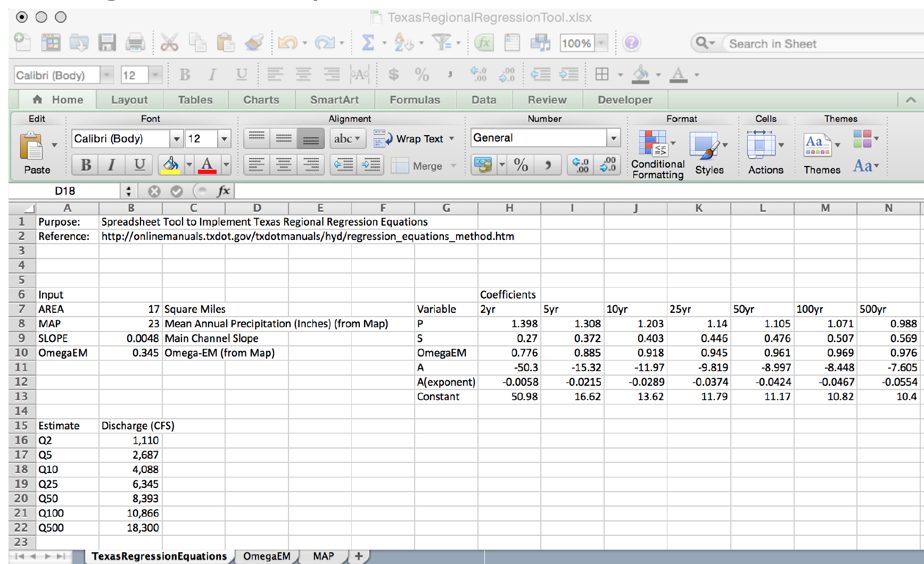The image size is (924, 564).
Task: Click the Print icon in toolbar
Action: coord(135,43)
